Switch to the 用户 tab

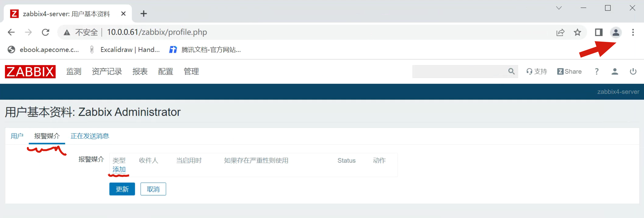click(17, 136)
